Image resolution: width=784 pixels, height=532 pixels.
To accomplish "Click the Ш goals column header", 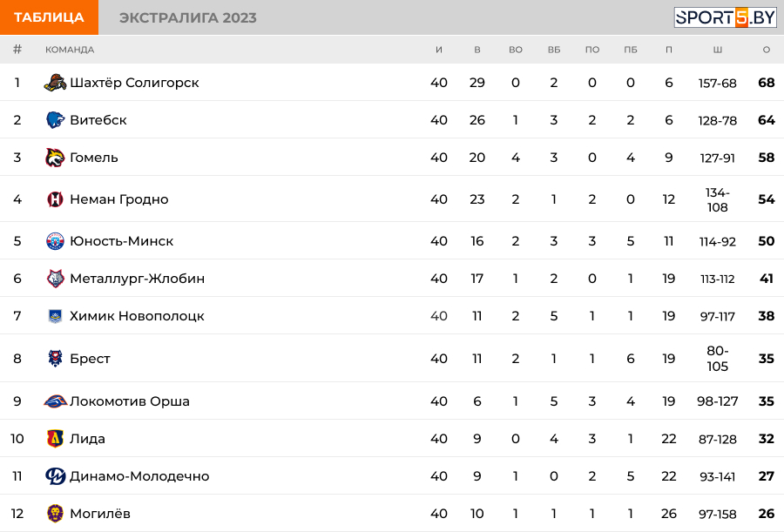I will [x=718, y=50].
